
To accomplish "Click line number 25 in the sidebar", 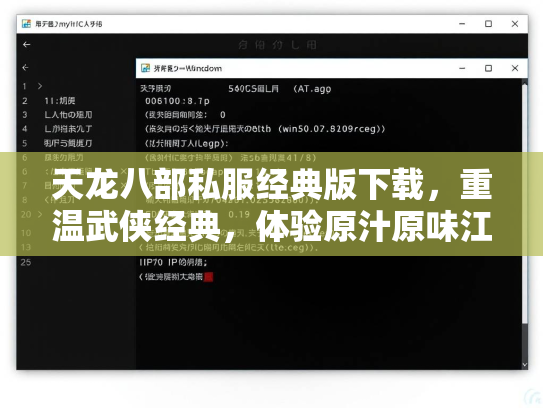I will click(x=26, y=263).
